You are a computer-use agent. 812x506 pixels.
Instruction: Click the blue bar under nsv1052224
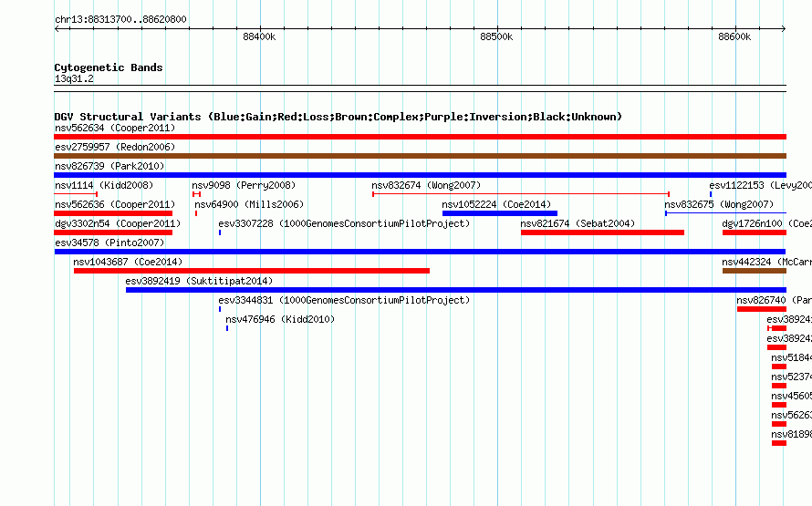click(x=500, y=213)
